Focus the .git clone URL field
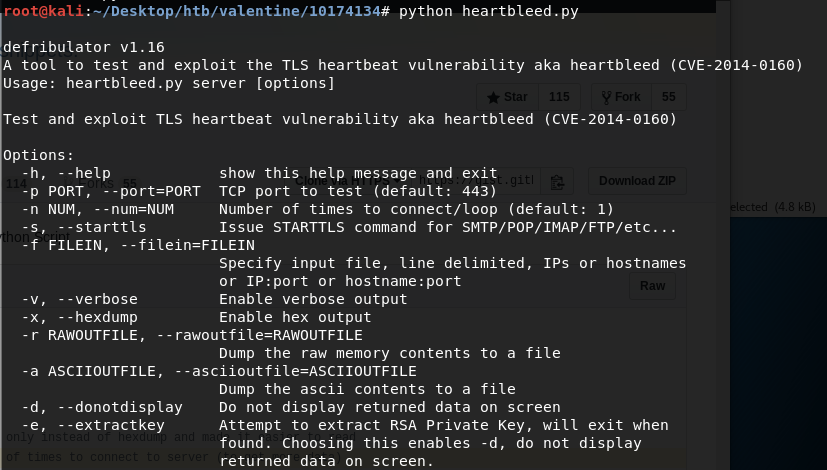Viewport: 827px width, 470px height. [520, 181]
